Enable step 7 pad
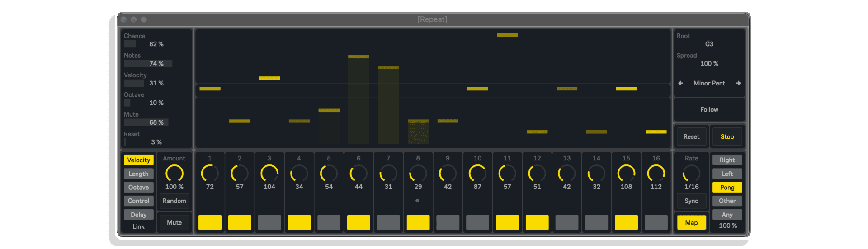This screenshot has height=249, width=868. pos(388,222)
